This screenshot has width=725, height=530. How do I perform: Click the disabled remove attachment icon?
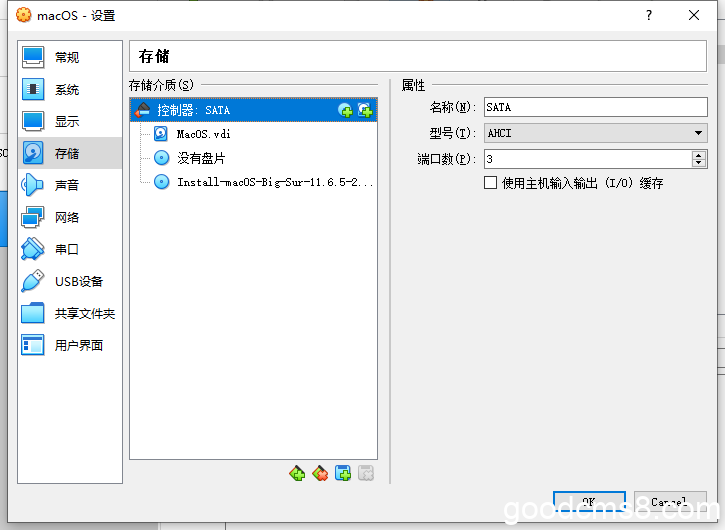pos(366,474)
